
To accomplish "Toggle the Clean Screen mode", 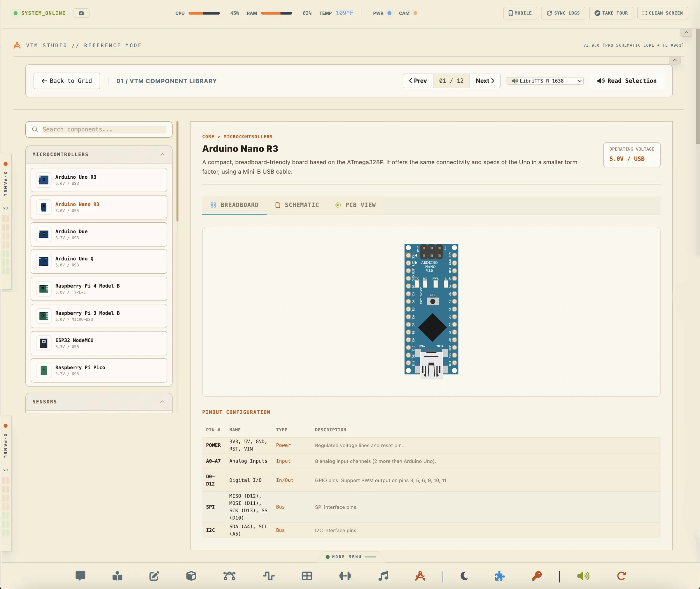I will (662, 13).
